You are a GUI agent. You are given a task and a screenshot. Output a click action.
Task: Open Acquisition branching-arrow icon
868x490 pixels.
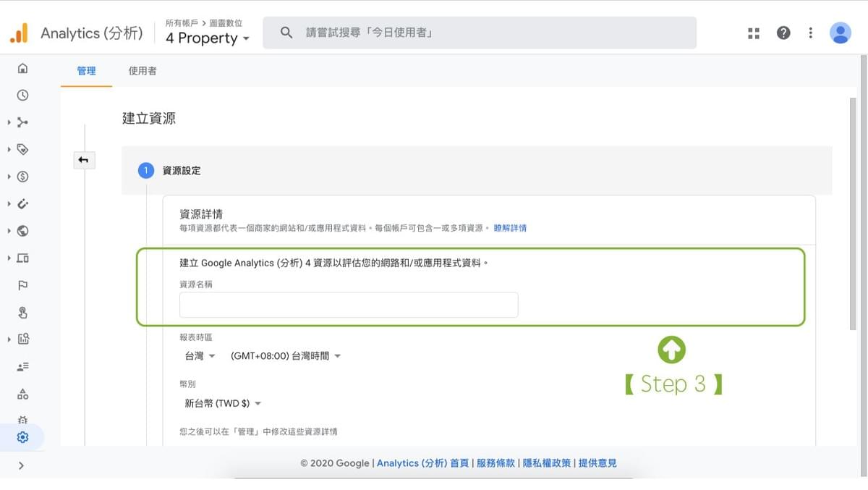click(x=22, y=122)
